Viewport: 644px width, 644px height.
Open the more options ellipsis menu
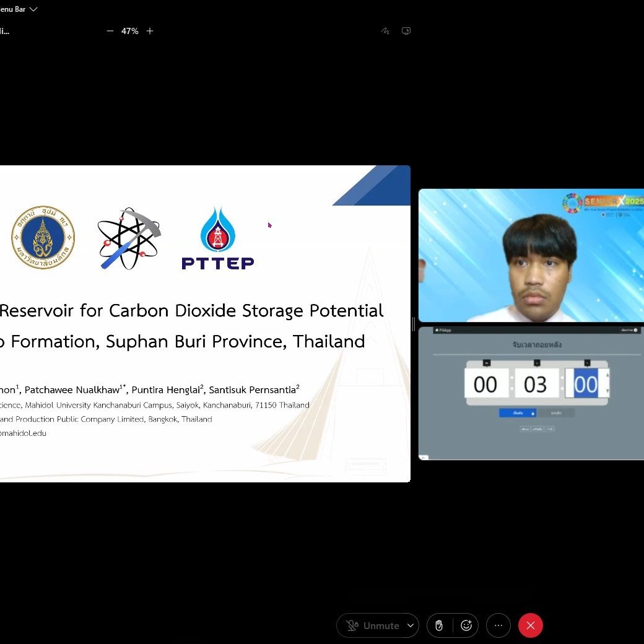pos(498,625)
